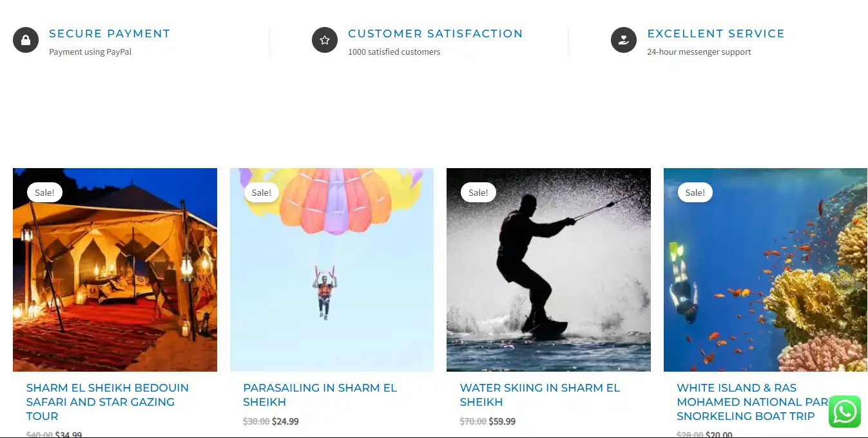Click the Secure Payment heading
This screenshot has height=438, width=868.
pyautogui.click(x=110, y=33)
